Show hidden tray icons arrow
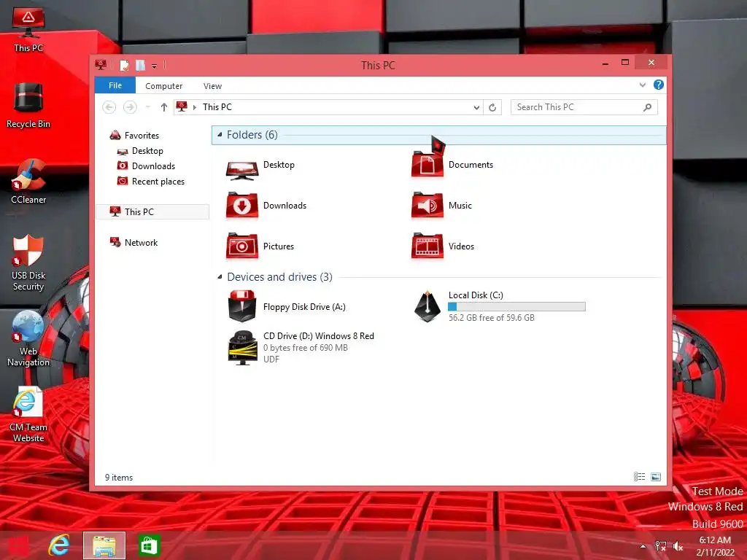 [643, 546]
